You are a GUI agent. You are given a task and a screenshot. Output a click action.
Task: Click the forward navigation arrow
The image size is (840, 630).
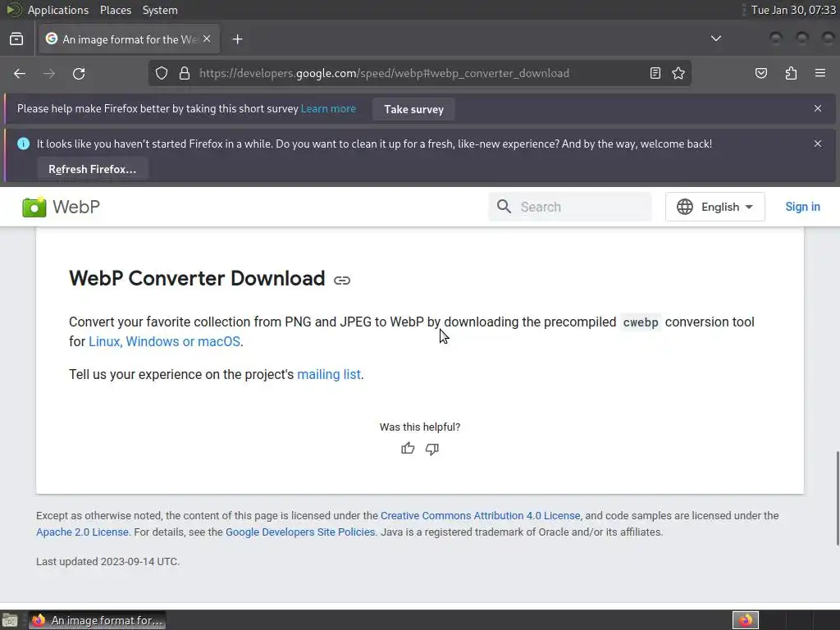[x=49, y=73]
